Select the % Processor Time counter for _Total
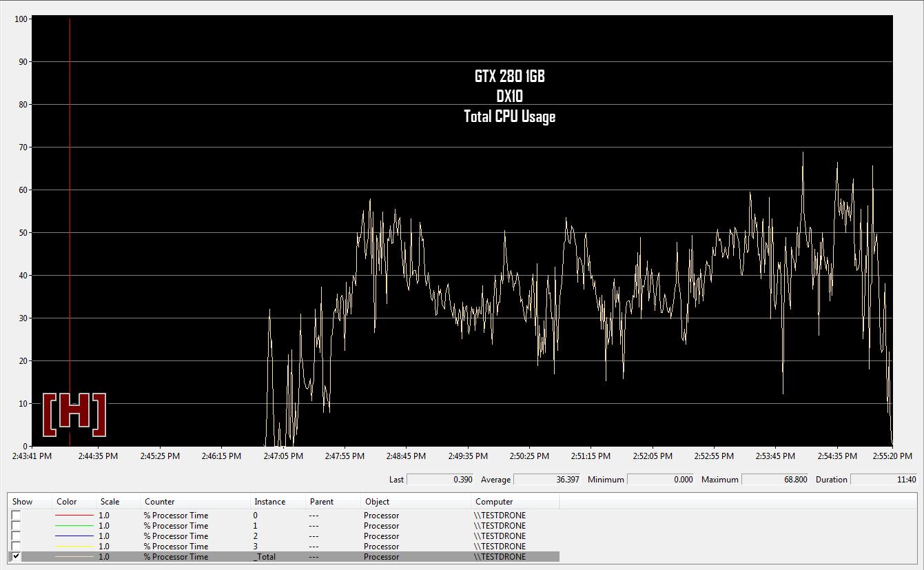This screenshot has width=924, height=570. 176,557
